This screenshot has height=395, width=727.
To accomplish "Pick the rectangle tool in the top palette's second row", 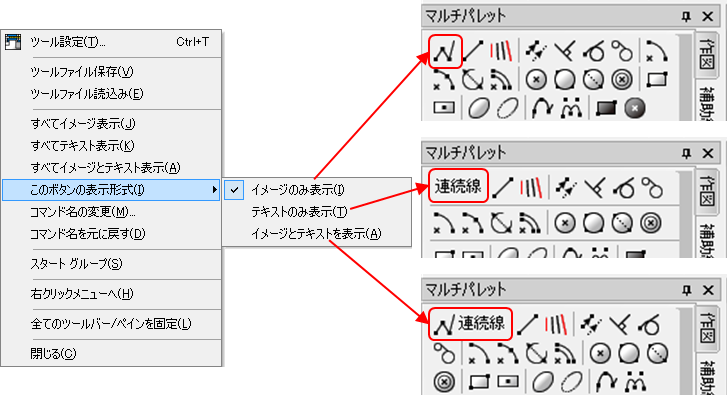I will pyautogui.click(x=657, y=80).
